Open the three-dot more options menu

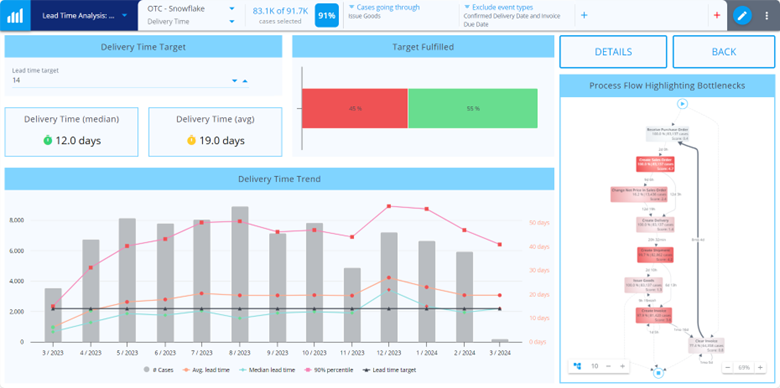[767, 15]
